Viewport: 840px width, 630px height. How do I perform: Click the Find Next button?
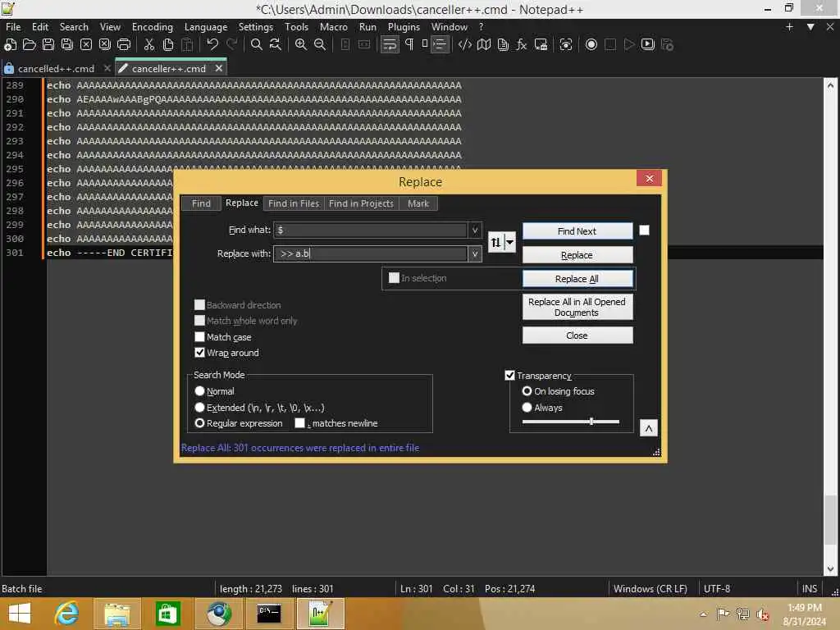tap(577, 231)
